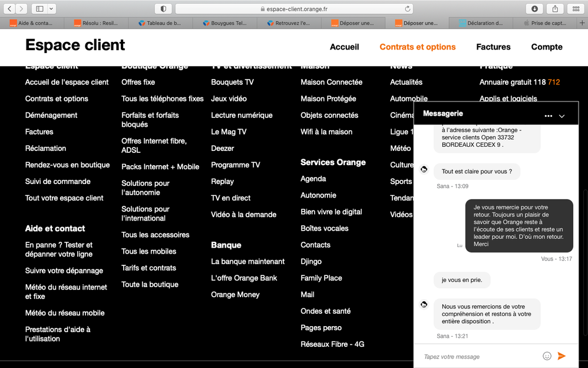Screen dimensions: 588x368
Task: Click the Tapez votre message field
Action: click(x=477, y=357)
